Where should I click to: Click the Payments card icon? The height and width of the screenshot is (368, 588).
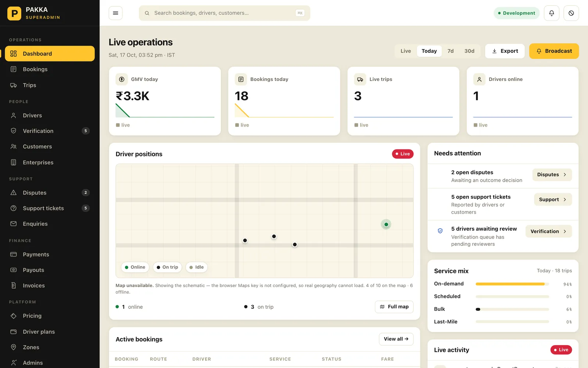coord(14,254)
